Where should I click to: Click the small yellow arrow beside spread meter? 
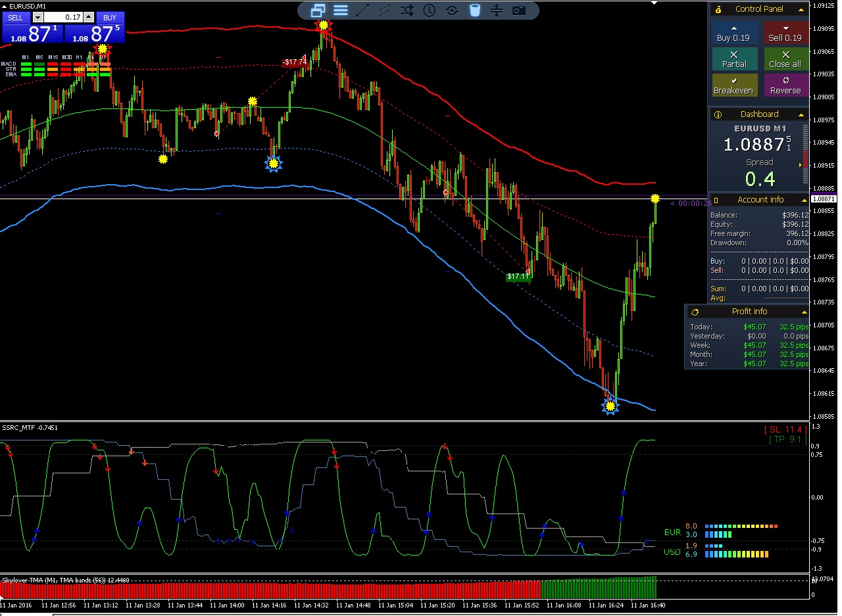(x=800, y=164)
